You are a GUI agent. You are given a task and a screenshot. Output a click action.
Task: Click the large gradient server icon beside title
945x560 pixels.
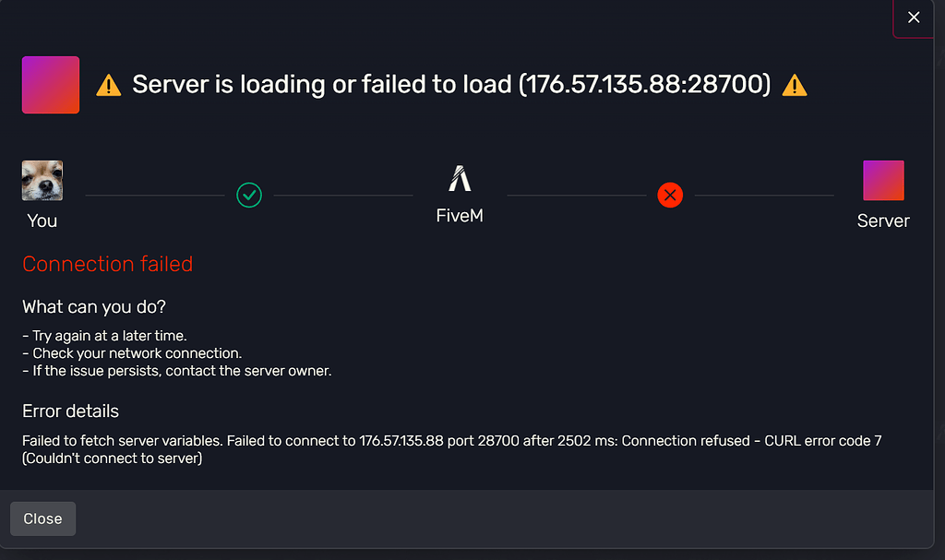(51, 85)
